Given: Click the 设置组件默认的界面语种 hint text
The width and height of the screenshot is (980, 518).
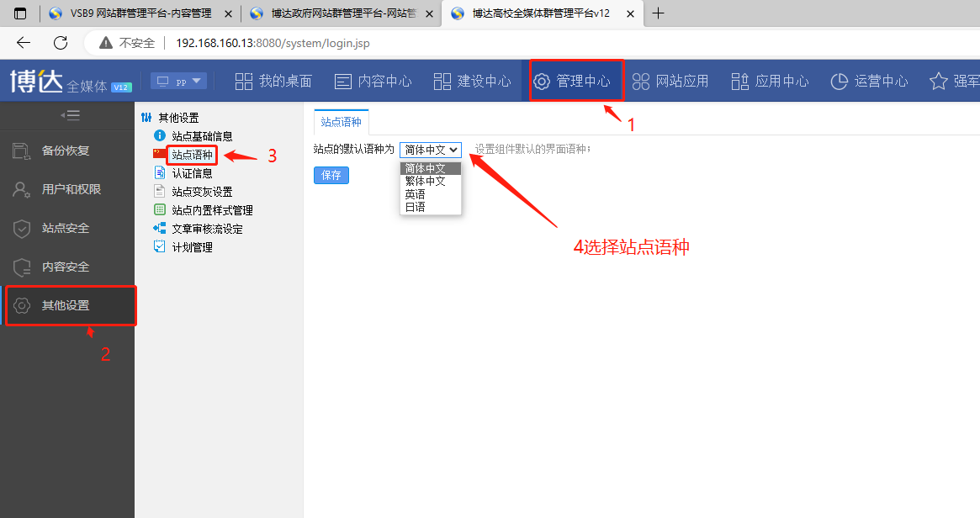Looking at the screenshot, I should coord(532,150).
